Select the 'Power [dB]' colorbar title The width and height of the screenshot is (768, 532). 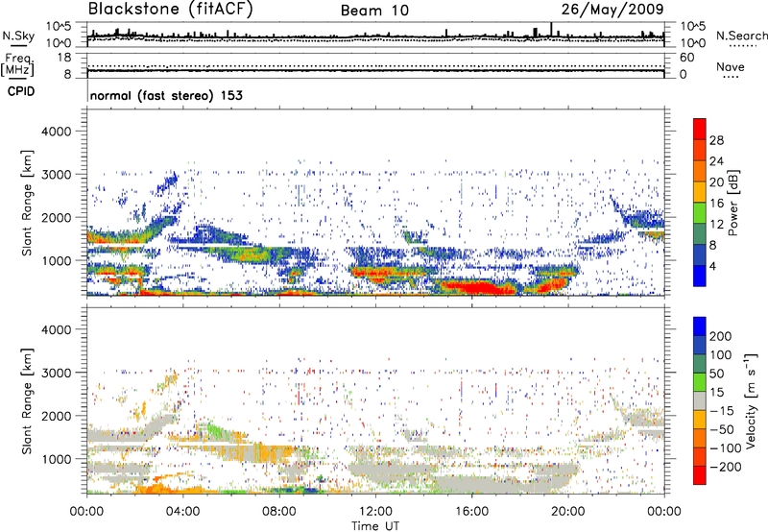733,203
